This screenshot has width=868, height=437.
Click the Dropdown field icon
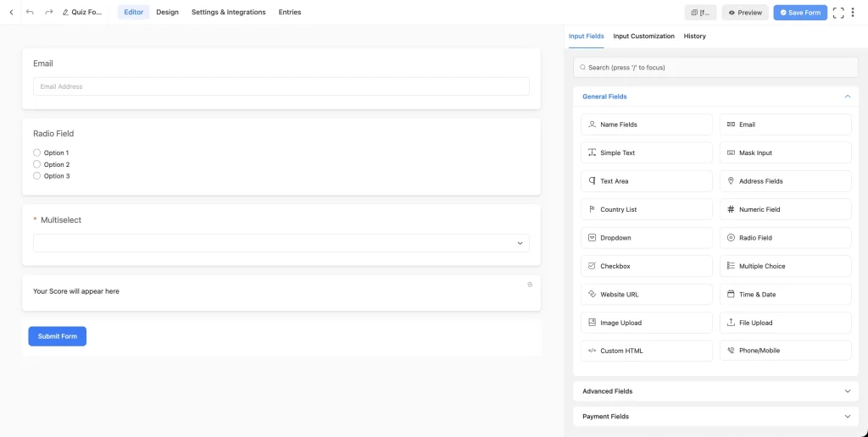point(592,238)
